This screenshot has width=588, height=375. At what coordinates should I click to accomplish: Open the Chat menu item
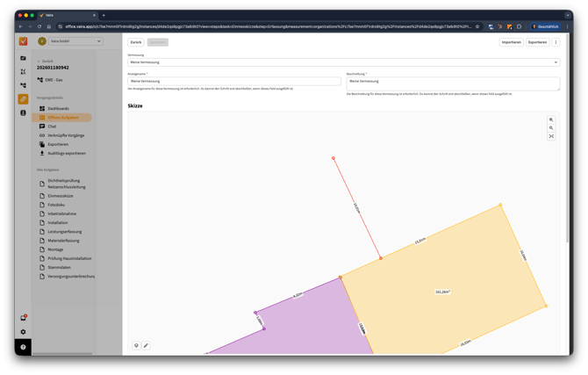[x=52, y=126]
